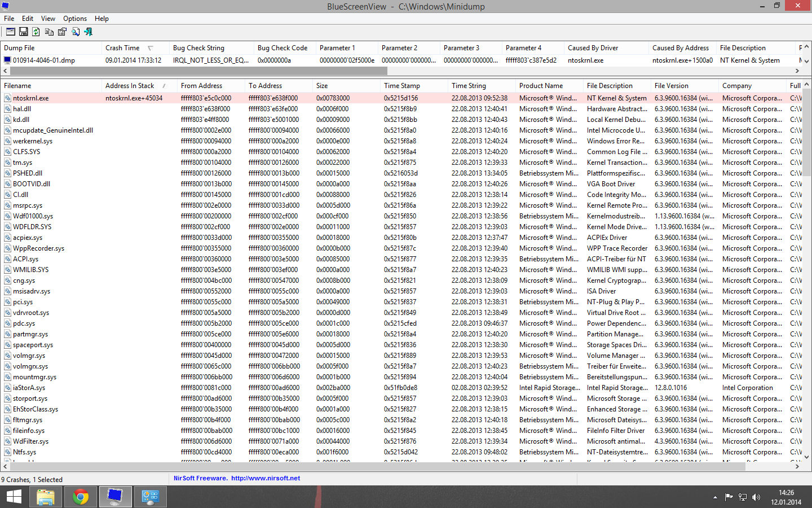812x508 pixels.
Task: Sort by the Filename column header
Action: coord(51,86)
